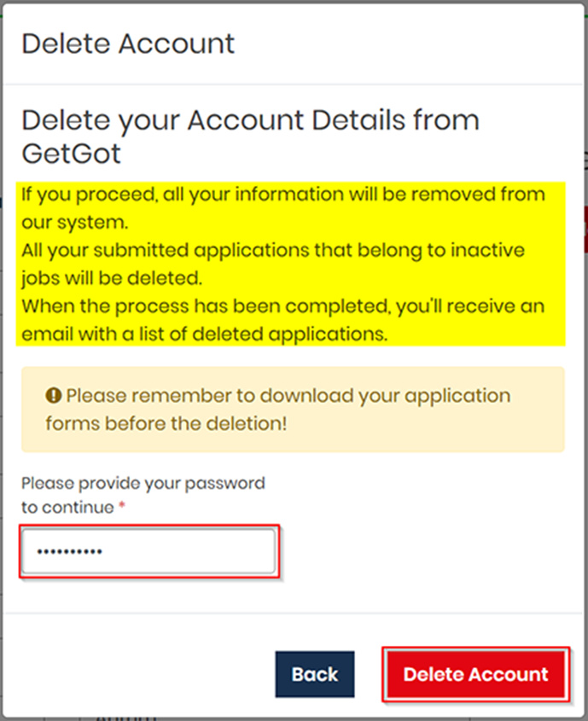The width and height of the screenshot is (588, 721).
Task: Click the 'All your submitted applications' sentence
Action: 273,251
